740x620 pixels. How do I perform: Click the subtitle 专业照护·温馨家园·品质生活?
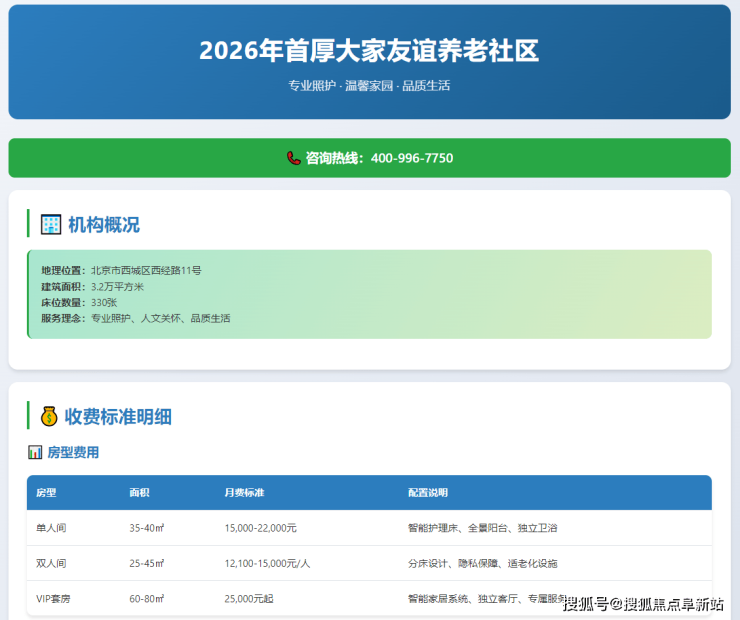click(369, 86)
